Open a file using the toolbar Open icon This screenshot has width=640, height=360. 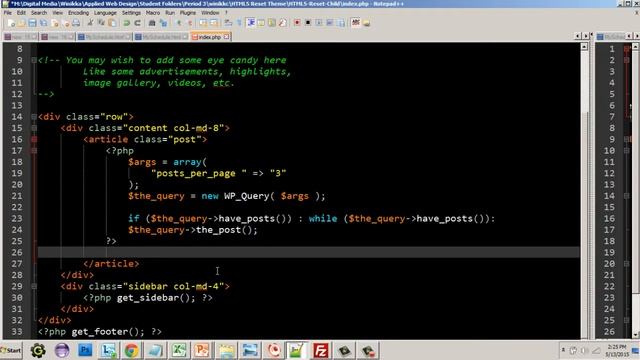click(x=21, y=23)
